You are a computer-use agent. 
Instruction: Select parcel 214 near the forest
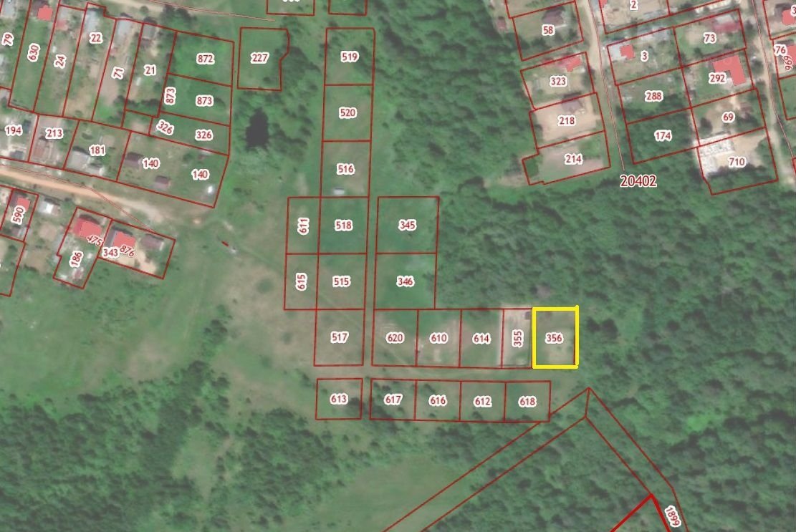573,159
